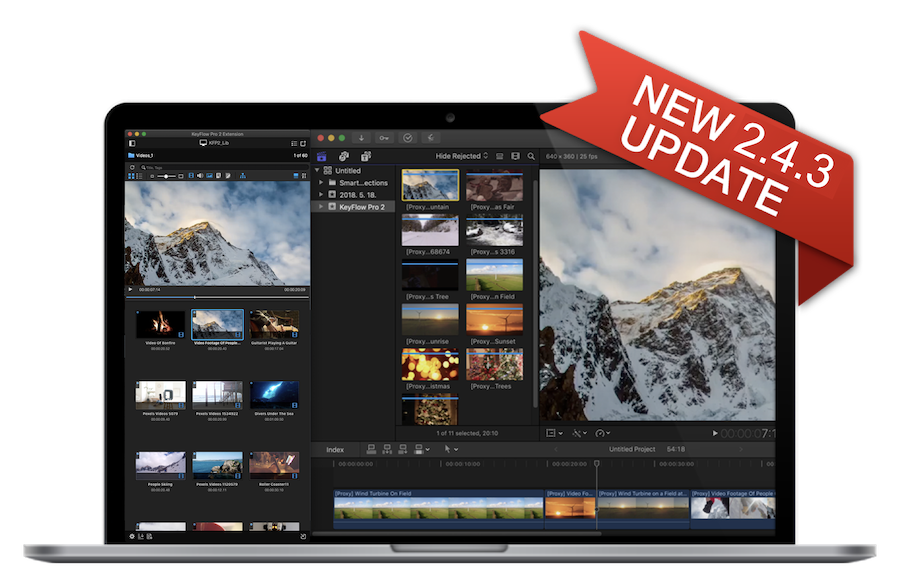Enable the blue viewer layout icon in KeyFlow
Image resolution: width=900 pixels, height=568 pixels.
point(296,176)
